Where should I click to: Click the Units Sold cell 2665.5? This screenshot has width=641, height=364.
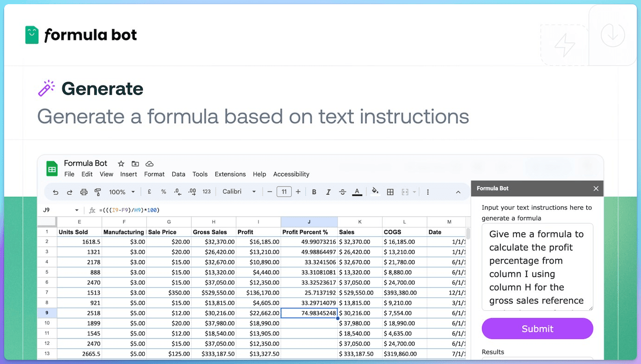click(79, 354)
